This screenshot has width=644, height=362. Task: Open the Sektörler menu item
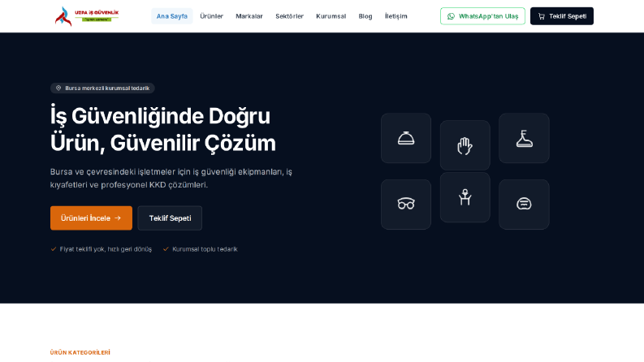[x=290, y=16]
